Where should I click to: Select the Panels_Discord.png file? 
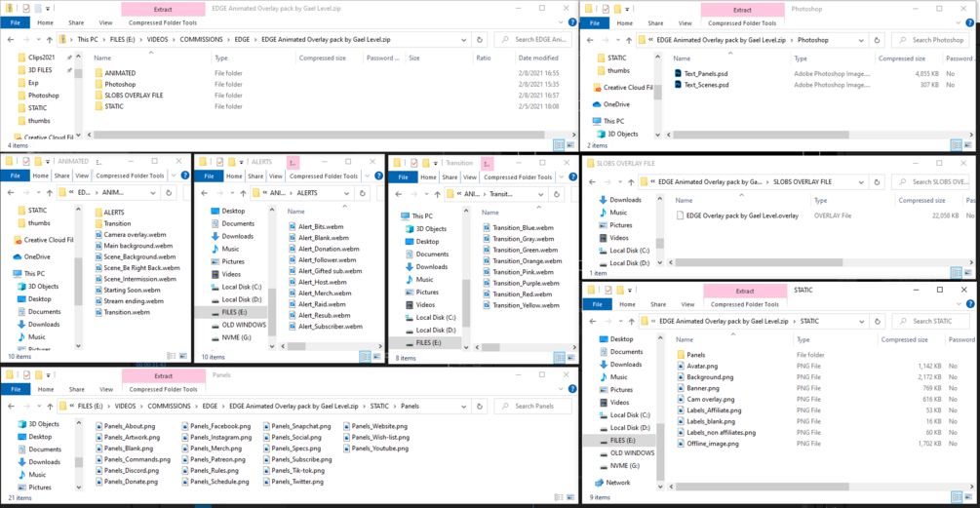127,471
